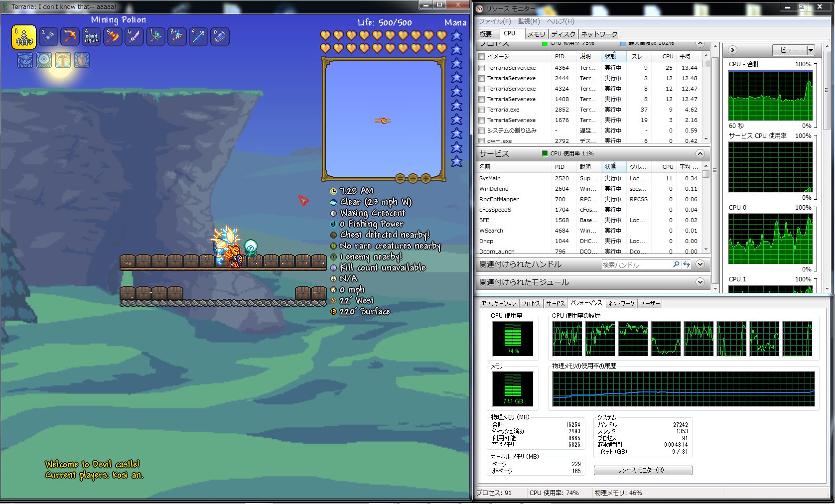Click the refresh icon beside handle search box

coord(687,264)
